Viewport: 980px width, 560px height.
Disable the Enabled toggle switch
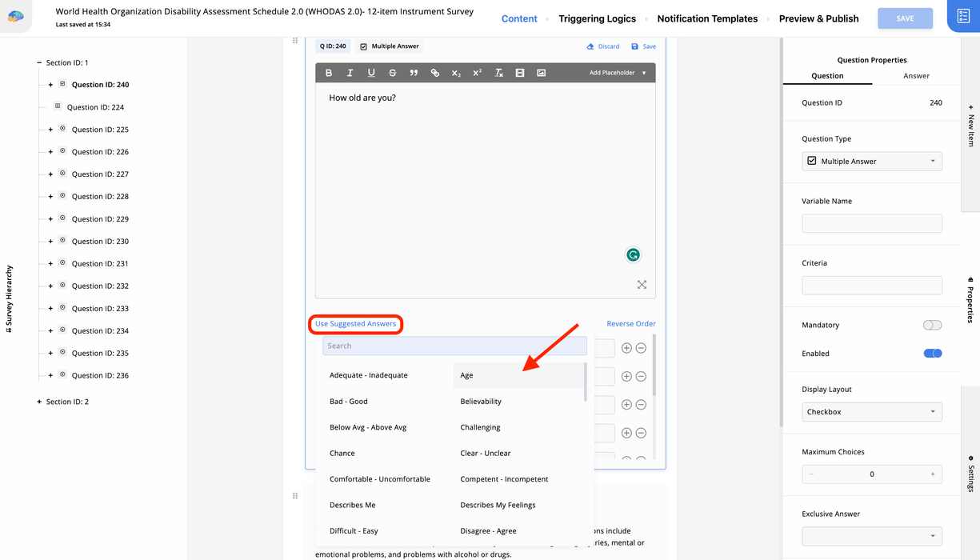coord(932,354)
